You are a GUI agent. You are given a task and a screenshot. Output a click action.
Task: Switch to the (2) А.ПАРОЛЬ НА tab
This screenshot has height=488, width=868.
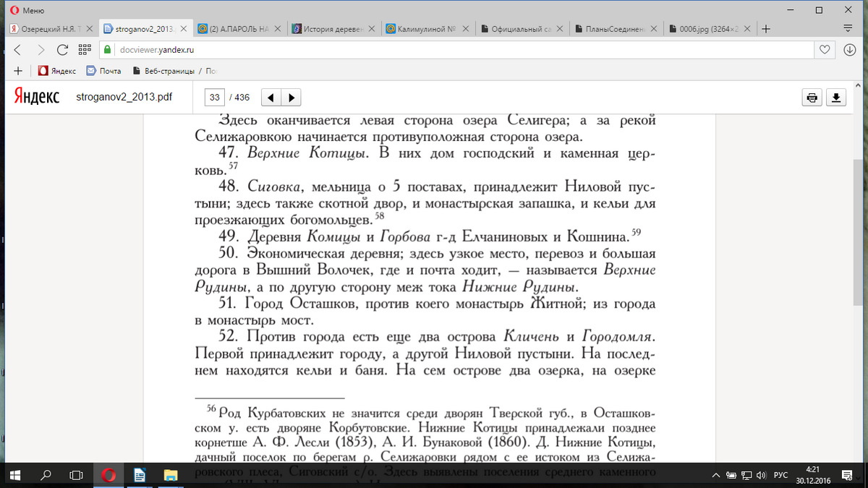tap(235, 29)
